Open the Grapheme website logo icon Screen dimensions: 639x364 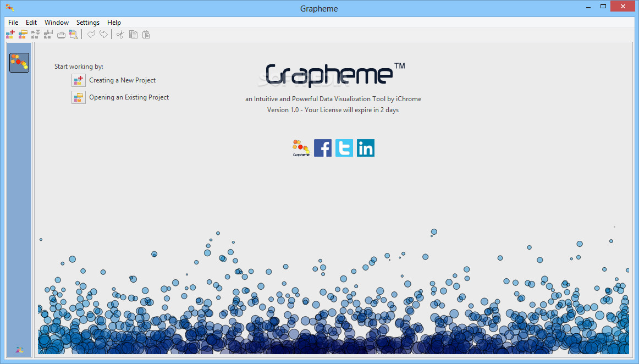(x=301, y=148)
